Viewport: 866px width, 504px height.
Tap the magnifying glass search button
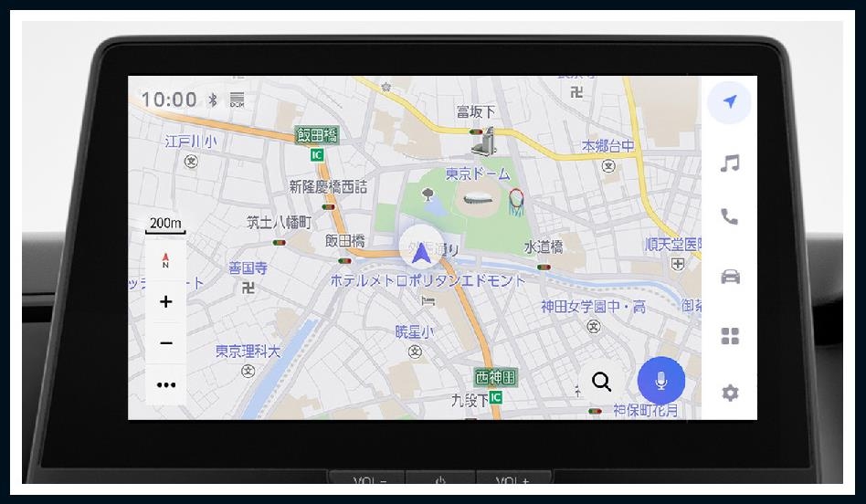coord(601,382)
